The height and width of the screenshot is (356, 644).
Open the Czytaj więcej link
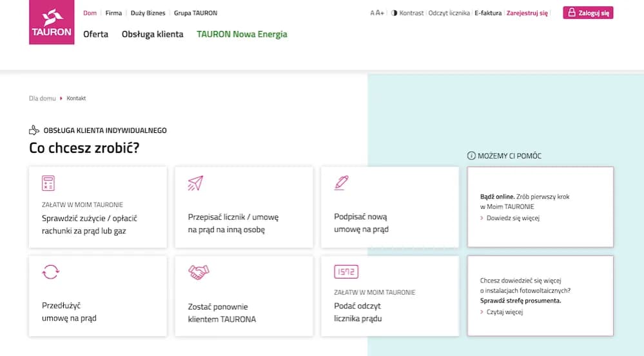[505, 312]
